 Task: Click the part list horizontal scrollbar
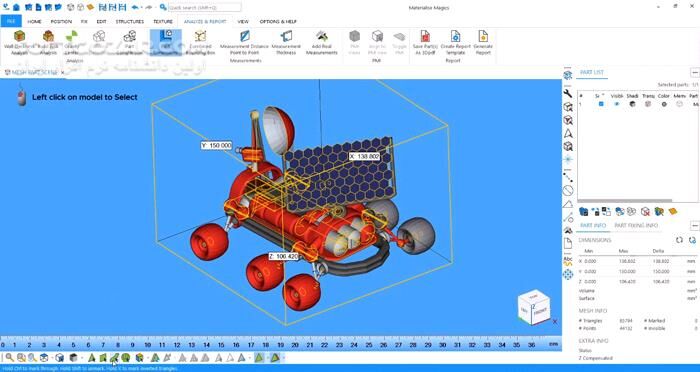click(x=625, y=201)
